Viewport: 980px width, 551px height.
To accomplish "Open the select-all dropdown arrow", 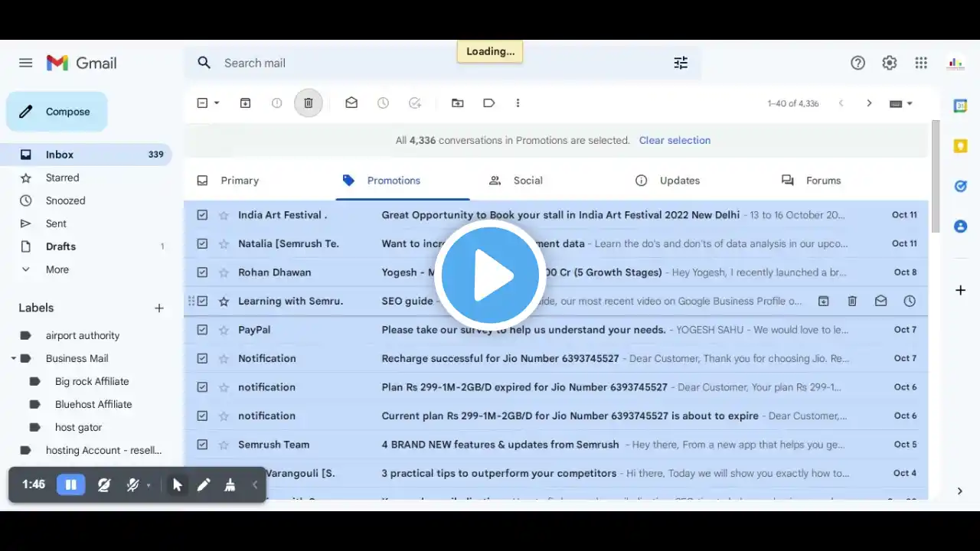I will point(217,103).
